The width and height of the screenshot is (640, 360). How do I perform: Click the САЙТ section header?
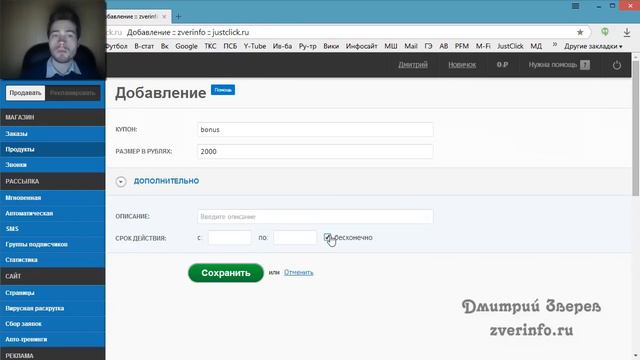[x=53, y=276]
